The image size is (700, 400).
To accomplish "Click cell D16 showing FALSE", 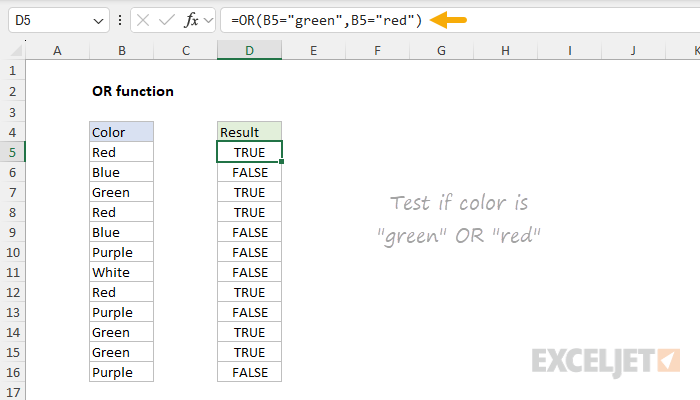I will [250, 372].
